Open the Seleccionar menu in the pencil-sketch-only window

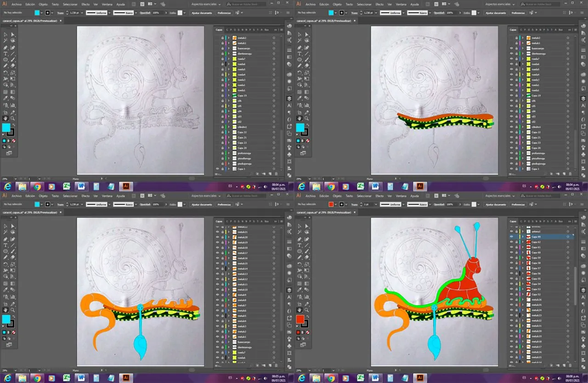pyautogui.click(x=70, y=4)
